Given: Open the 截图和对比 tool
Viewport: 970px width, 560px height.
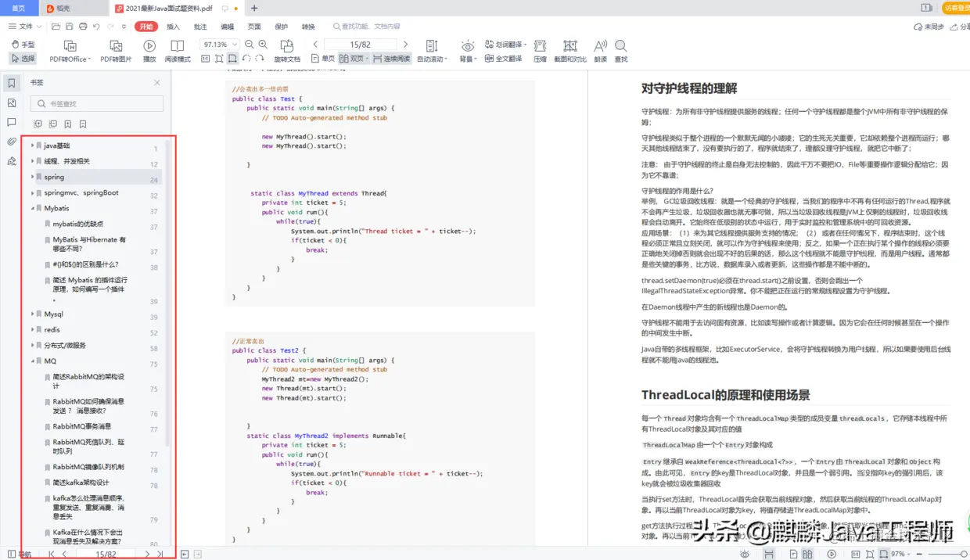Looking at the screenshot, I should (x=570, y=52).
